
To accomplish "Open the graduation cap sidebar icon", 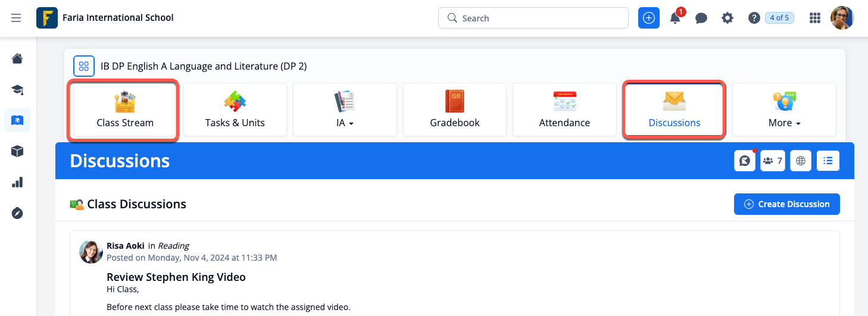I will point(17,90).
